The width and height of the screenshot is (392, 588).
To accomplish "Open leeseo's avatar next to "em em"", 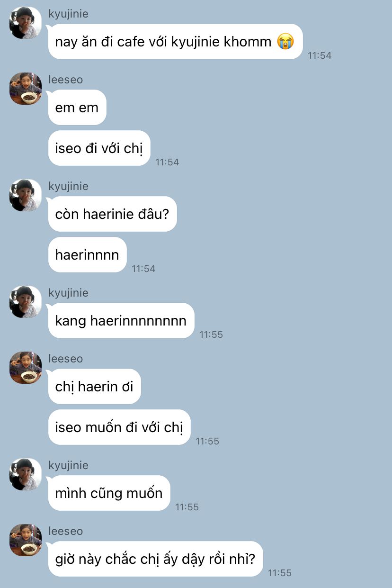I will 25,89.
